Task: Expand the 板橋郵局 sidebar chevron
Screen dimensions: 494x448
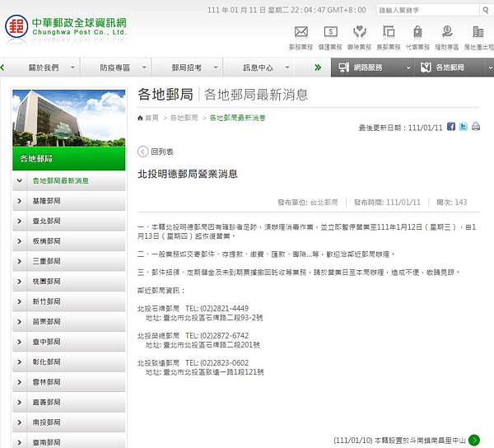Action: point(20,241)
